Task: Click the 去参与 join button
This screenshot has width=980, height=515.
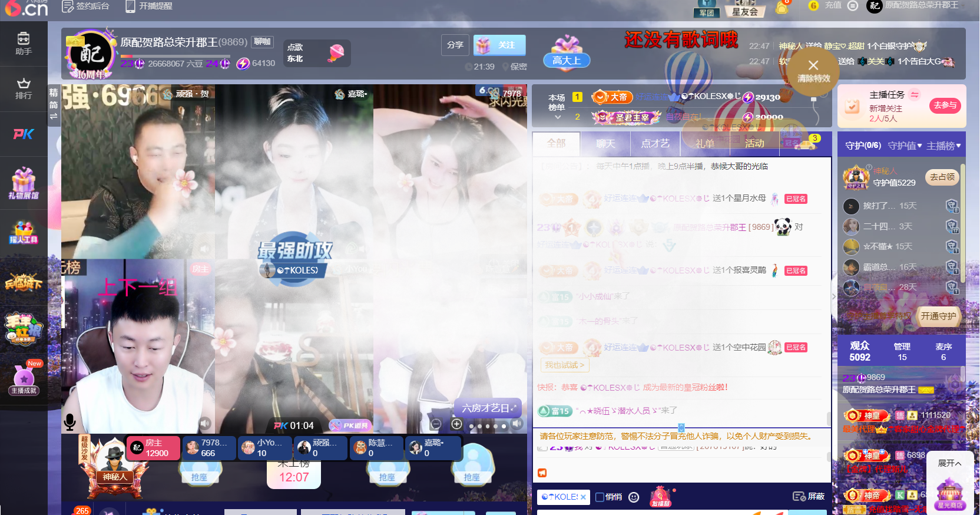Action: 945,105
